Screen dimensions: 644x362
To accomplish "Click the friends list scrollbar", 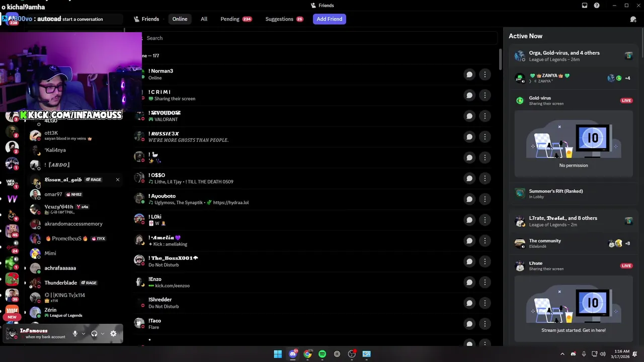I will click(500, 59).
